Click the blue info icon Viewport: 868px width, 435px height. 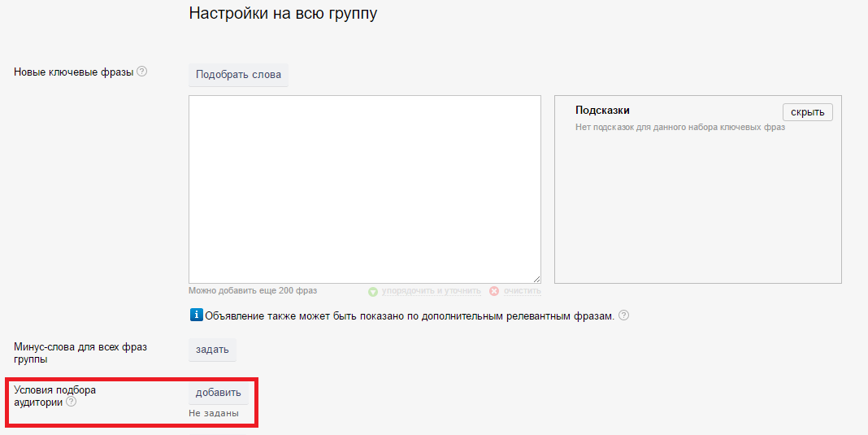pyautogui.click(x=196, y=315)
